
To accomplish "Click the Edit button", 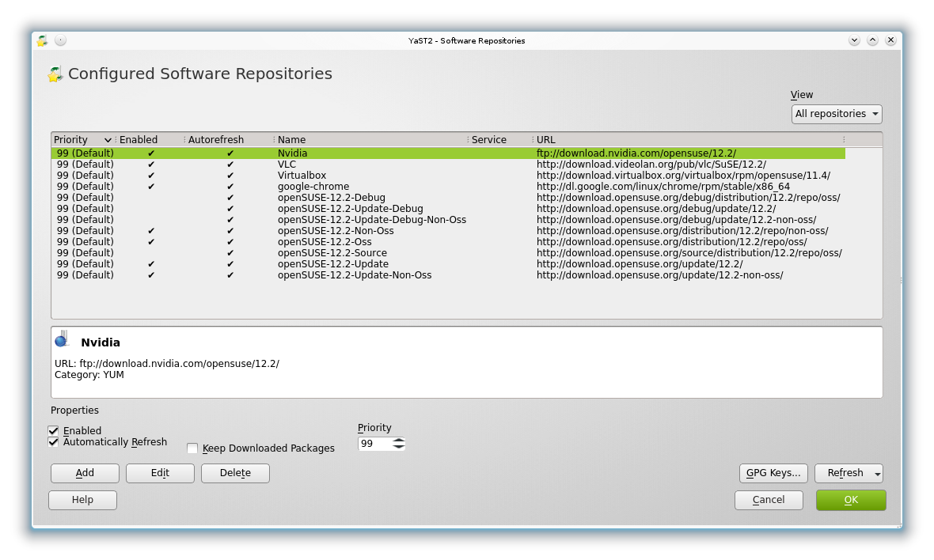I will click(x=160, y=473).
